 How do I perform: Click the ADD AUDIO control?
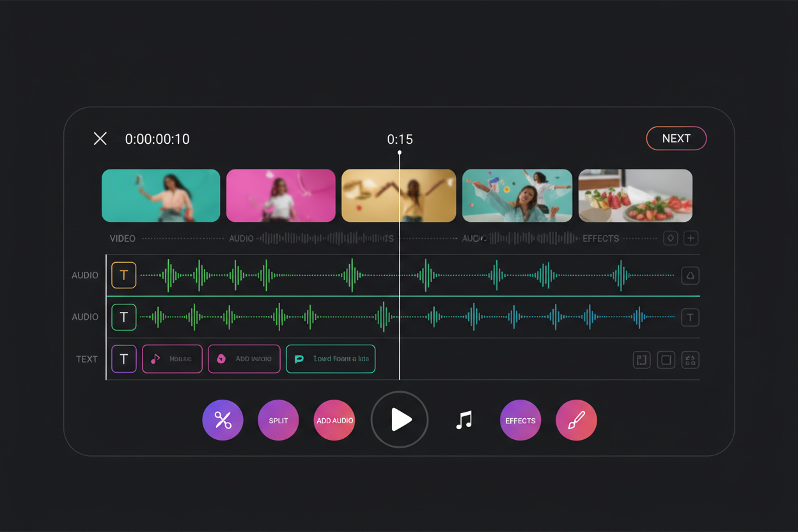334,420
